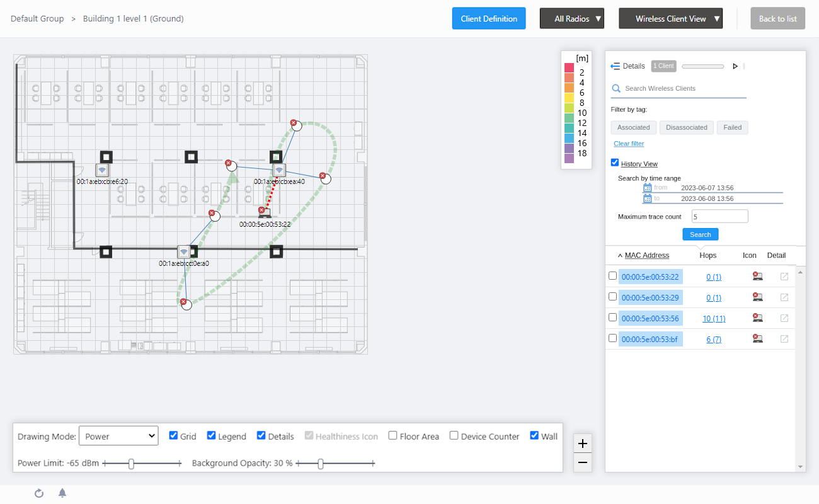The image size is (819, 504).
Task: Enable the Floor Area checkbox
Action: pos(392,435)
